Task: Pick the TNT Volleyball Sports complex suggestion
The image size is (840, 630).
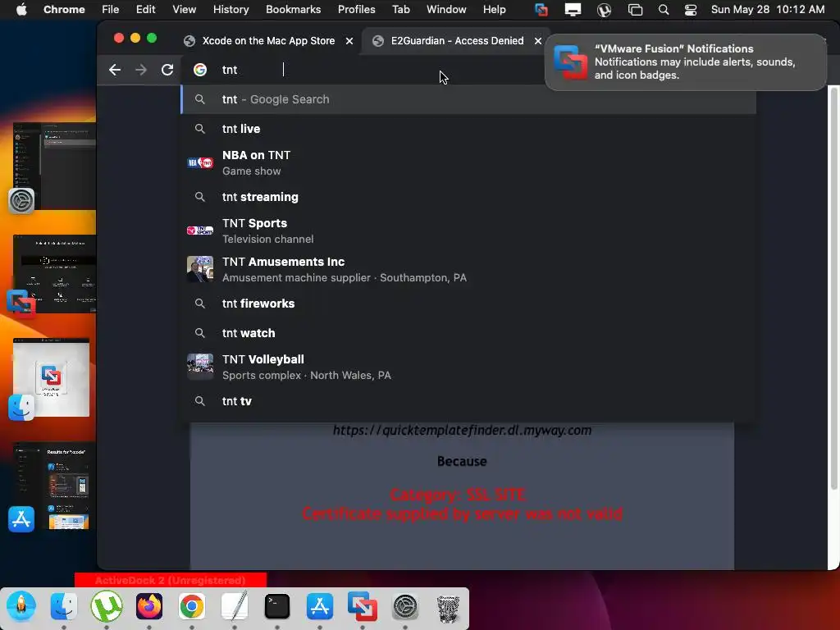Action: point(468,367)
